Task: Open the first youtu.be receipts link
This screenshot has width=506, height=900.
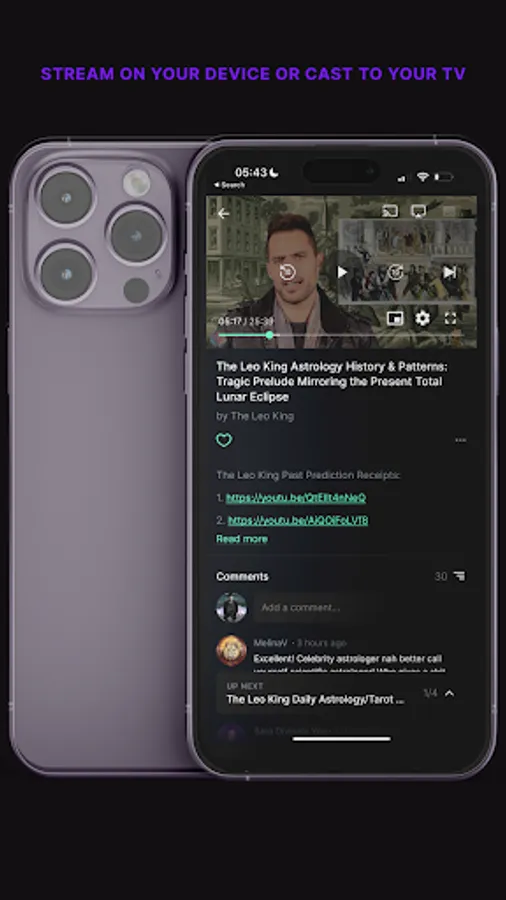Action: (x=296, y=498)
